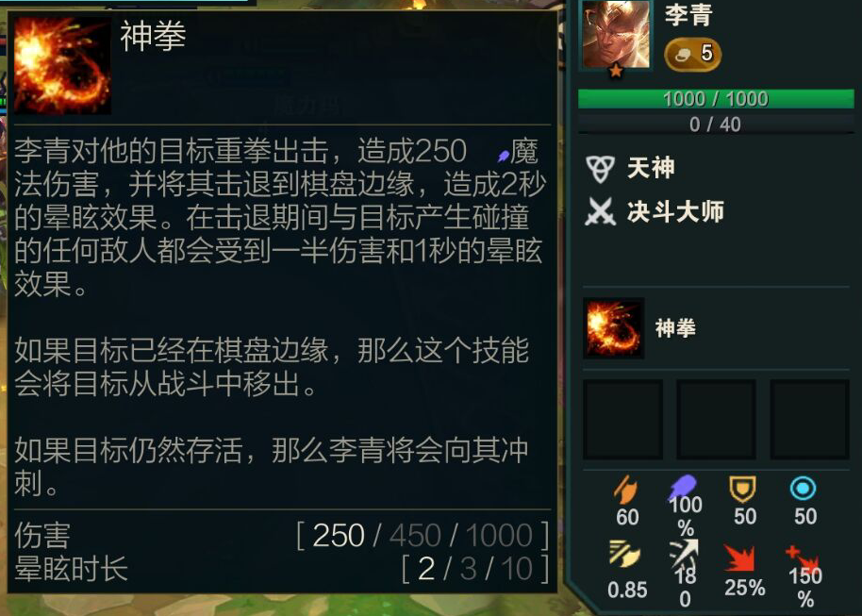Click the green health bar showing 1000 / 1000
The width and height of the screenshot is (862, 616).
[x=716, y=99]
